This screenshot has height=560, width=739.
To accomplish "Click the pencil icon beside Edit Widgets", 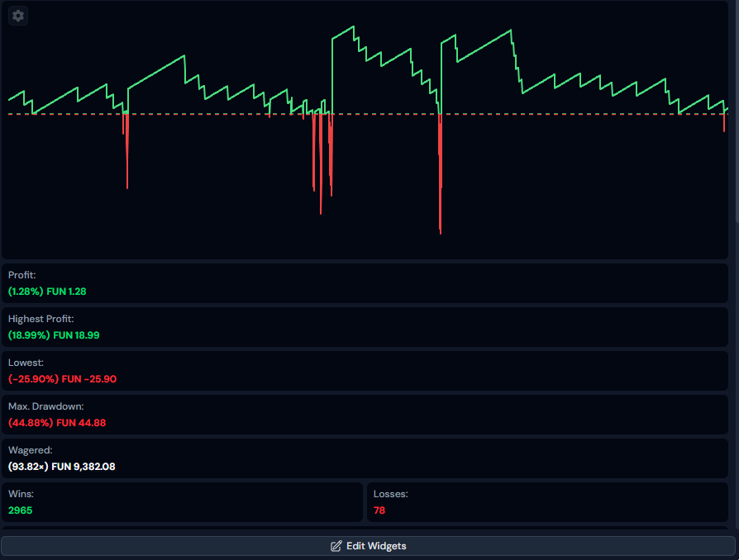I will tap(336, 546).
